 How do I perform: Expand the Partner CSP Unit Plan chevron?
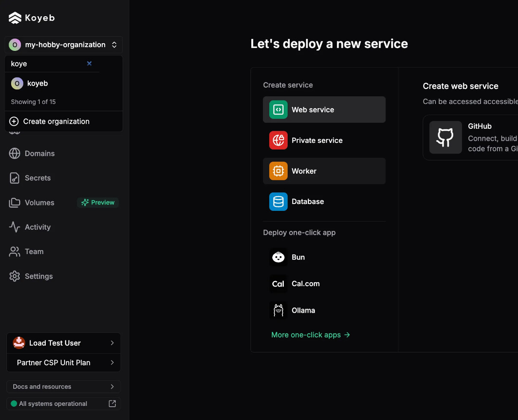(112, 363)
